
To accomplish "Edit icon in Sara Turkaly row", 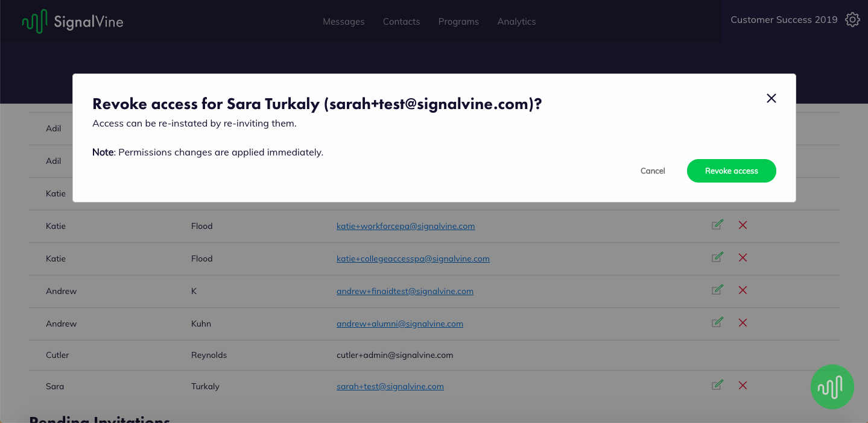I will [717, 385].
